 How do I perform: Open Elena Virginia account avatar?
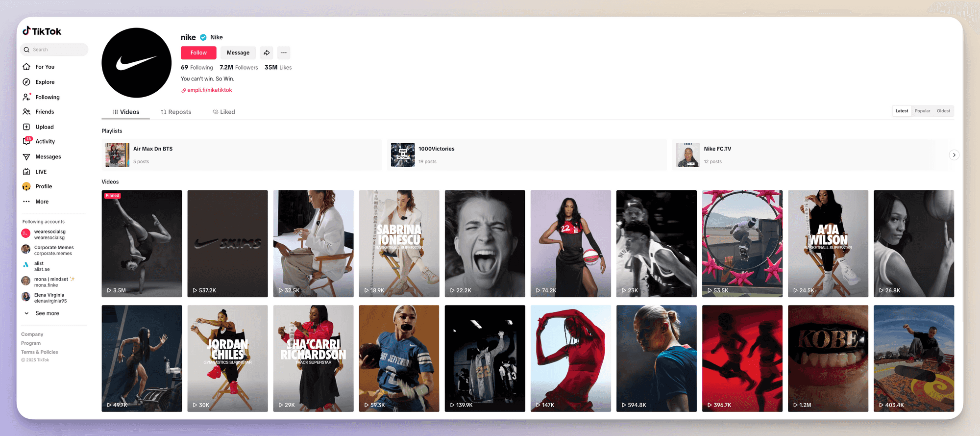26,297
